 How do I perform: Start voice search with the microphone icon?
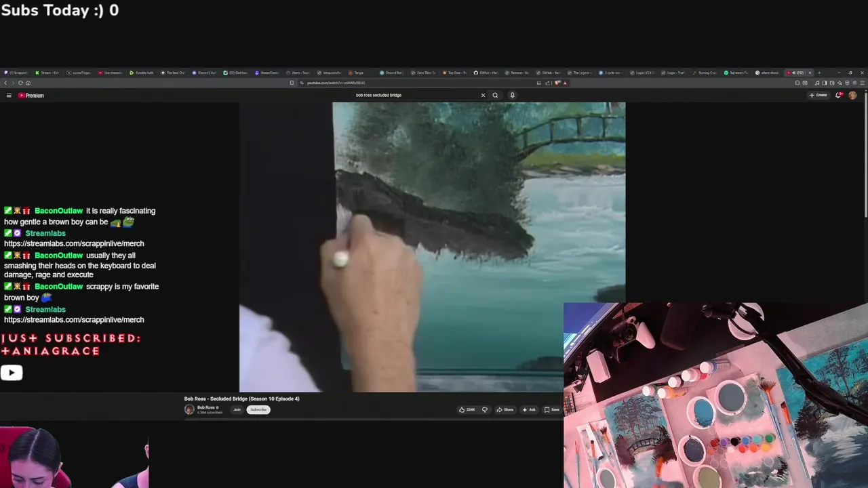click(512, 95)
